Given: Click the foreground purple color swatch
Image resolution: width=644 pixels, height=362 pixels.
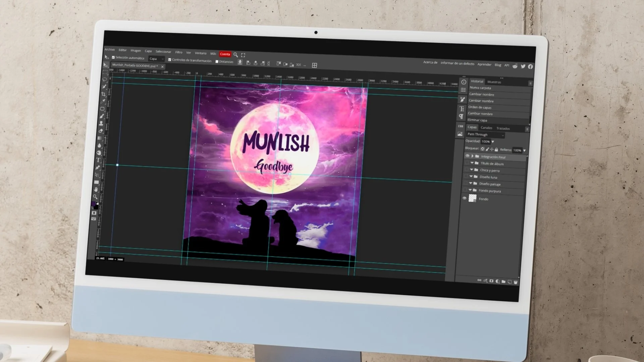Looking at the screenshot, I should pos(94,204).
